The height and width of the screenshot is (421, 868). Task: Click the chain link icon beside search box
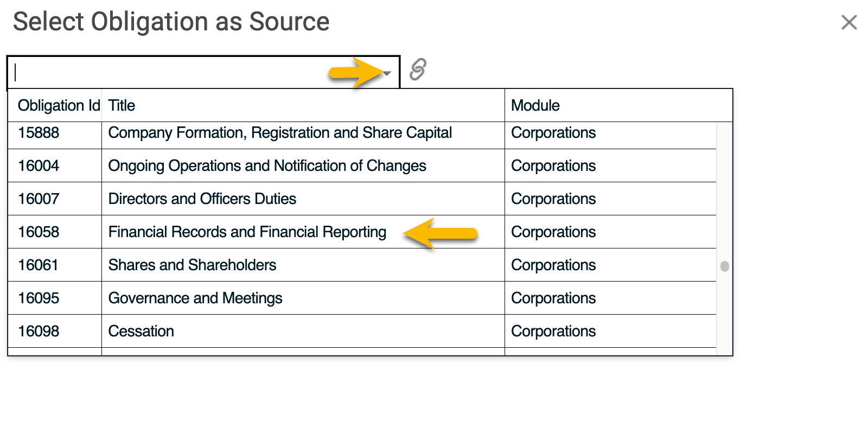point(418,69)
